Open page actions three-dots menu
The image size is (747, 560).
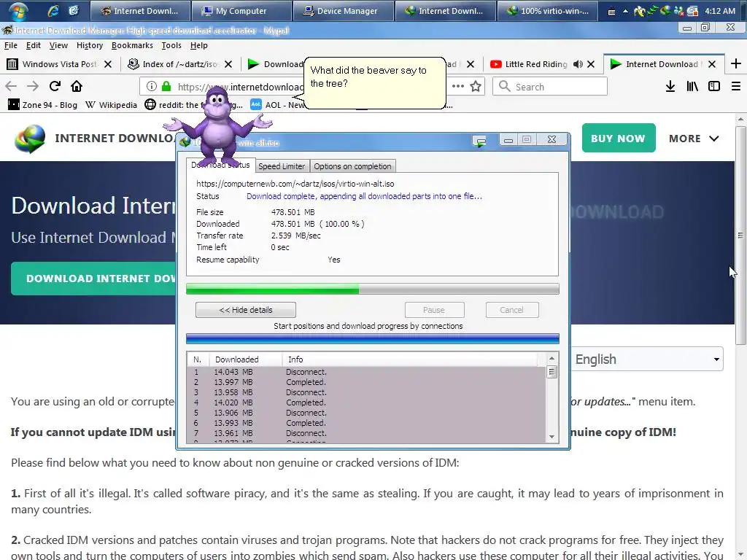click(458, 86)
